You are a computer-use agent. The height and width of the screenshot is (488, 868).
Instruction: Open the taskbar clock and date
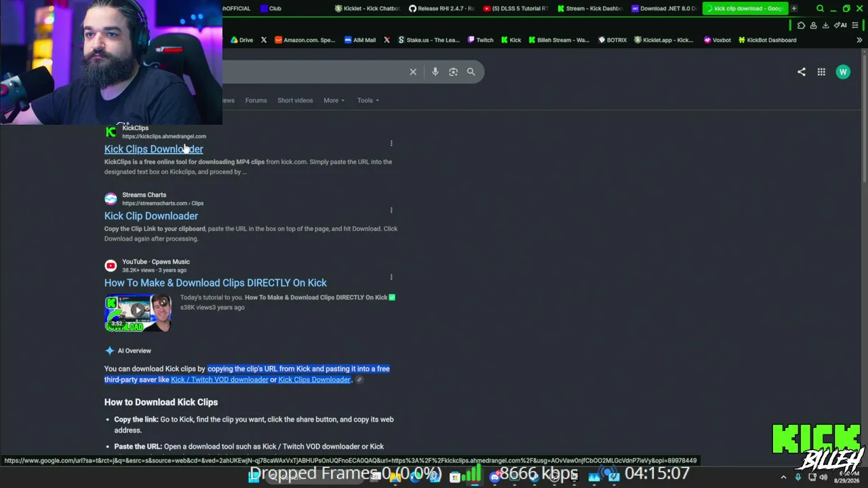(846, 477)
